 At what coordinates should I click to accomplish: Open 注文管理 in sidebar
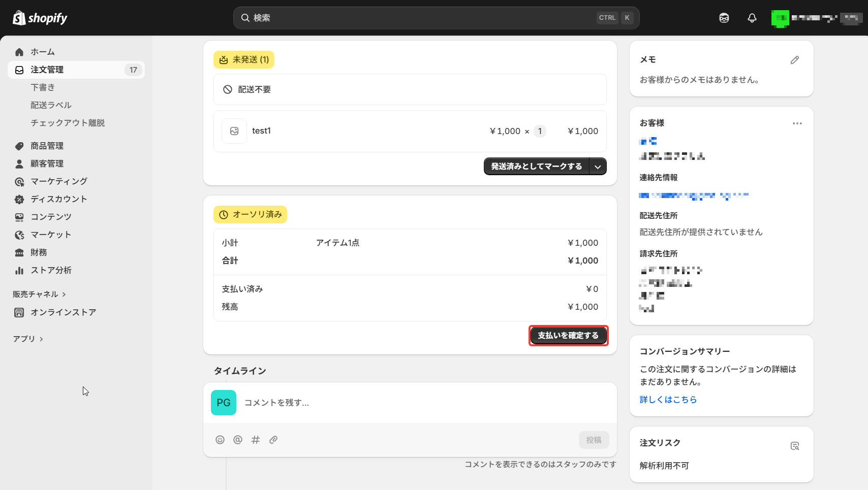coord(76,70)
